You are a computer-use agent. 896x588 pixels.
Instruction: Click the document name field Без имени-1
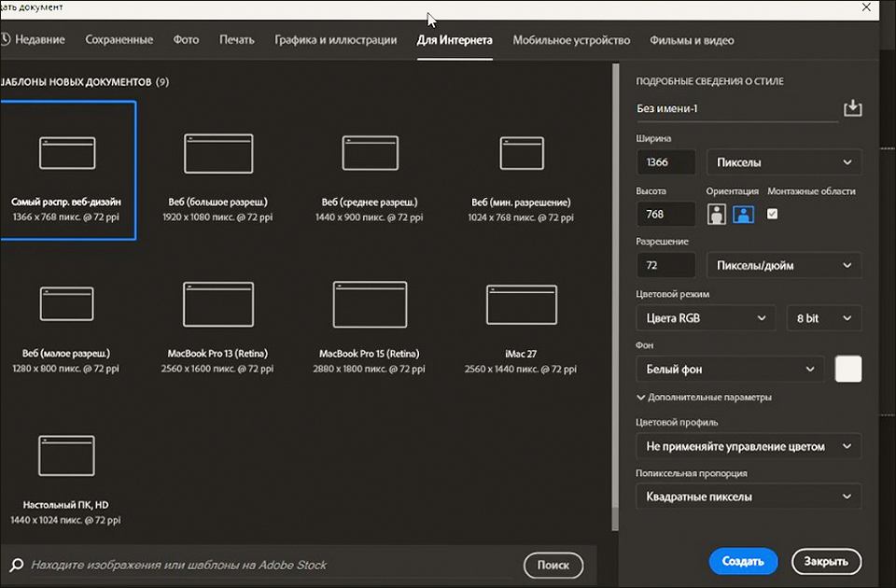pos(736,108)
